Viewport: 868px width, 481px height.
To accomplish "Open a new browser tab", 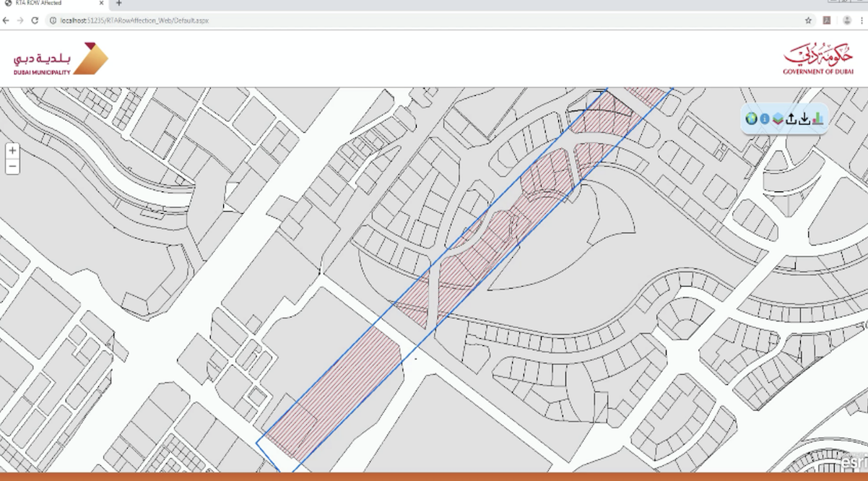I will [119, 4].
